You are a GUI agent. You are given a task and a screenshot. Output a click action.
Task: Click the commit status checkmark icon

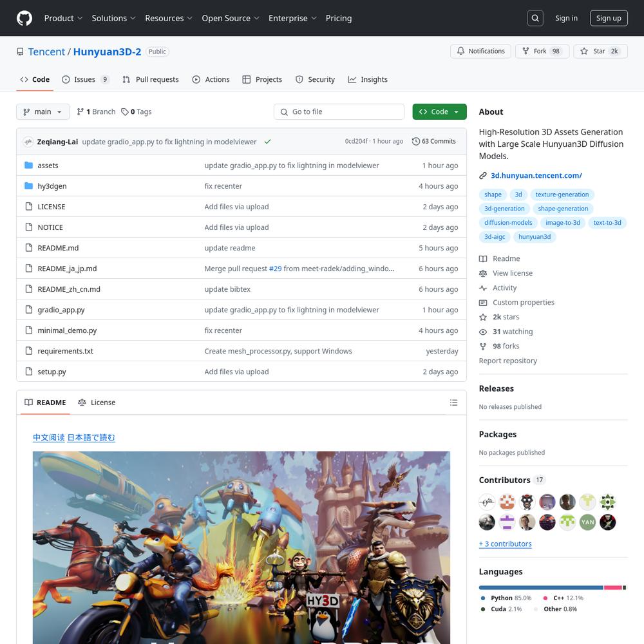pyautogui.click(x=267, y=142)
